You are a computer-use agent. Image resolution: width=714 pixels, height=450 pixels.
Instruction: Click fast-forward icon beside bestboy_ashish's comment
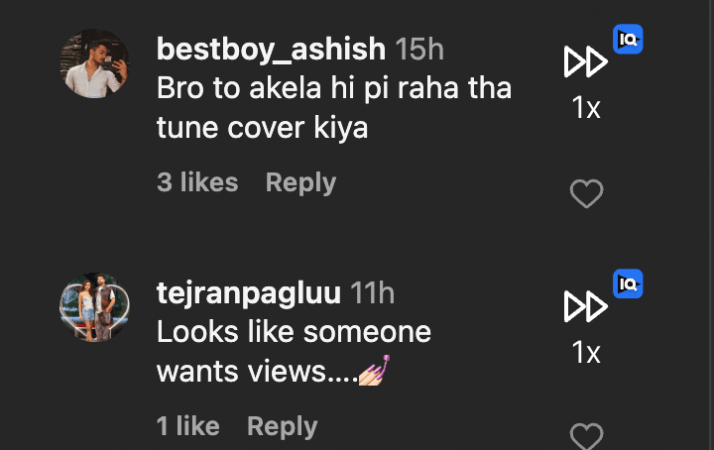(585, 63)
